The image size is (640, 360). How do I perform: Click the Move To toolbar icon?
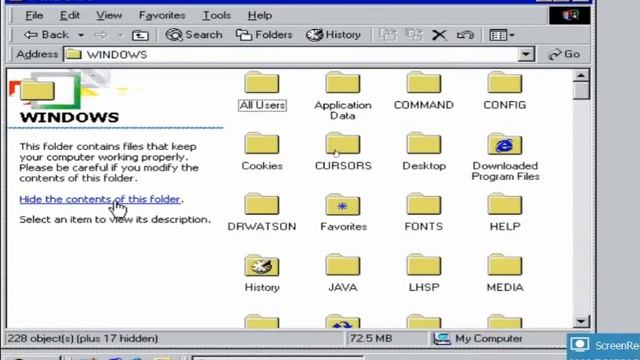point(388,35)
